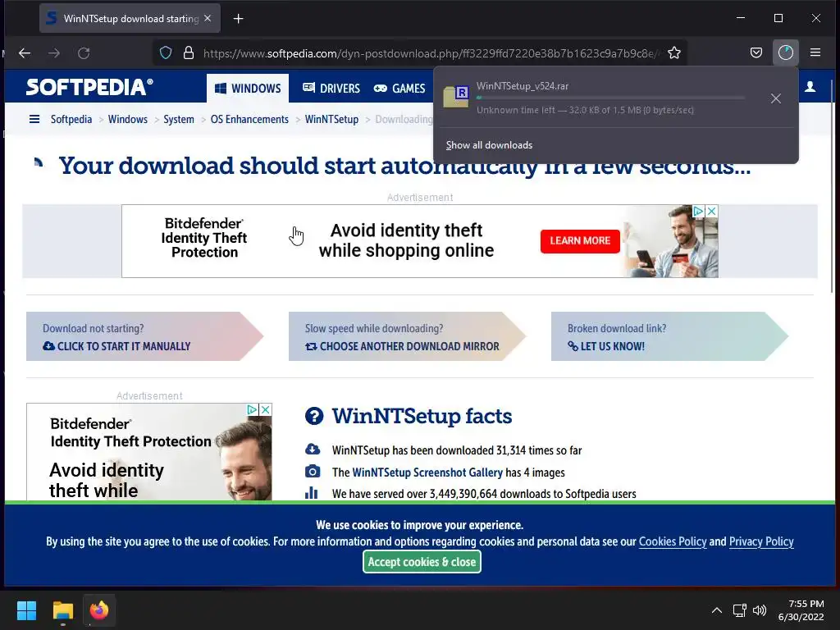Screen dimensions: 840x630
Task: Click the camera icon beside gallery text
Action: pyautogui.click(x=313, y=472)
